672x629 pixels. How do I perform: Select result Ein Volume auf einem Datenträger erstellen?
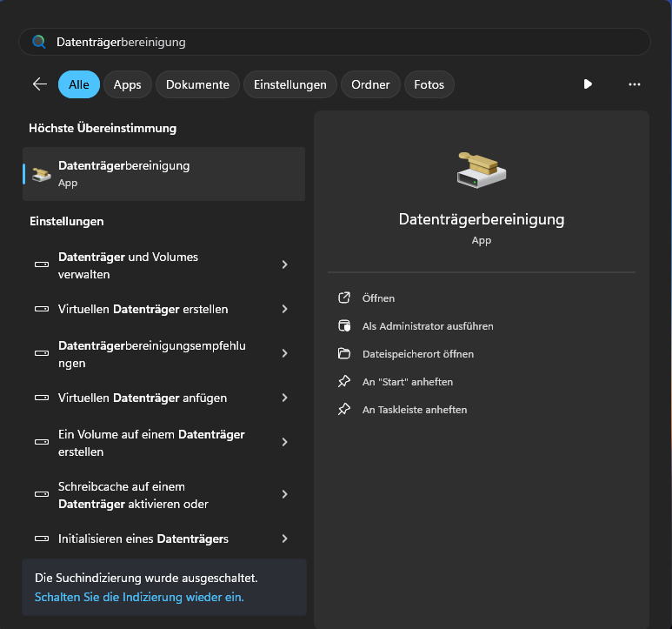point(163,443)
